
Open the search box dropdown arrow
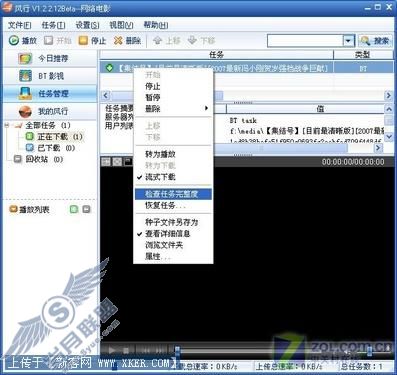point(349,41)
